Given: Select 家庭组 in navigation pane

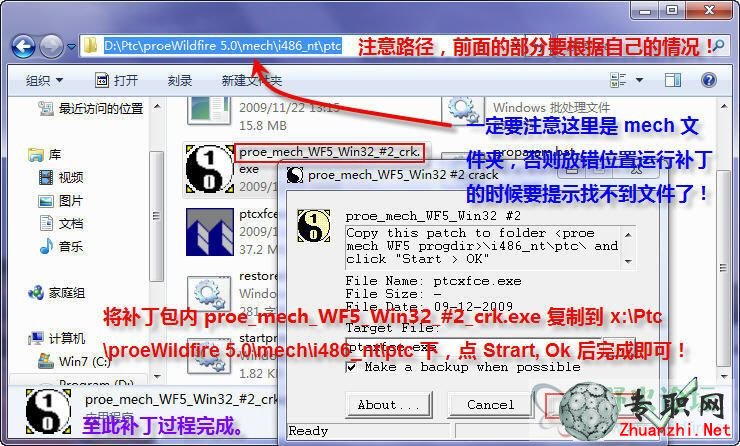Looking at the screenshot, I should pyautogui.click(x=57, y=293).
